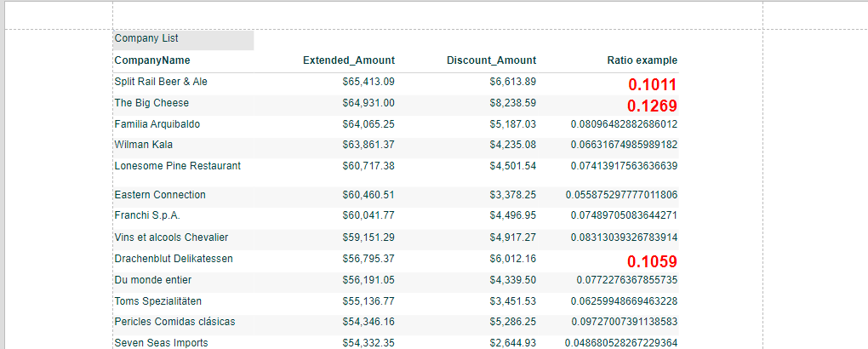
Task: Click Seven Seas Imports company name
Action: [161, 343]
